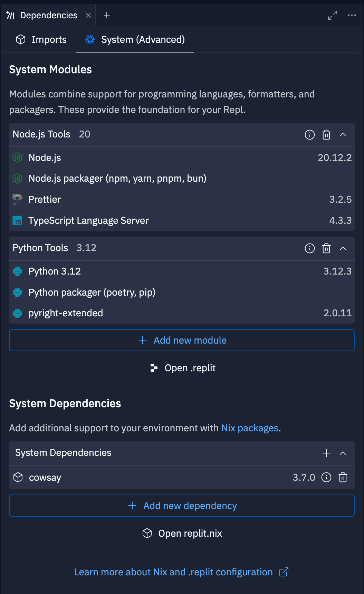
Task: Show info for cowsay dependency
Action: click(326, 477)
